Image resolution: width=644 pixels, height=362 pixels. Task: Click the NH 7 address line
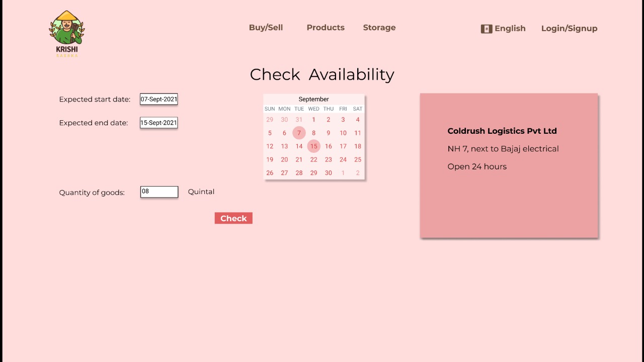click(503, 149)
